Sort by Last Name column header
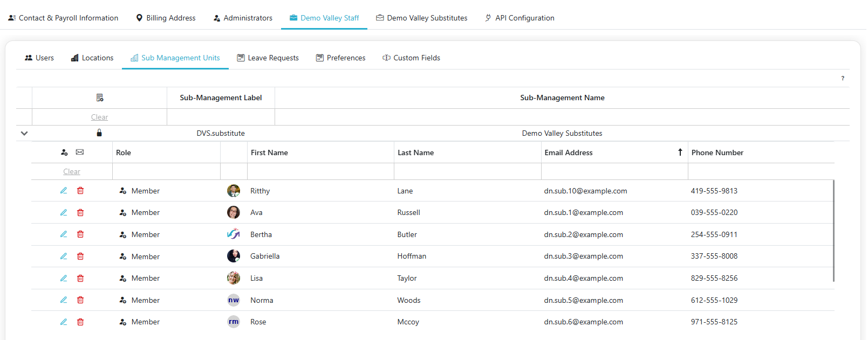This screenshot has height=340, width=868. pos(415,153)
